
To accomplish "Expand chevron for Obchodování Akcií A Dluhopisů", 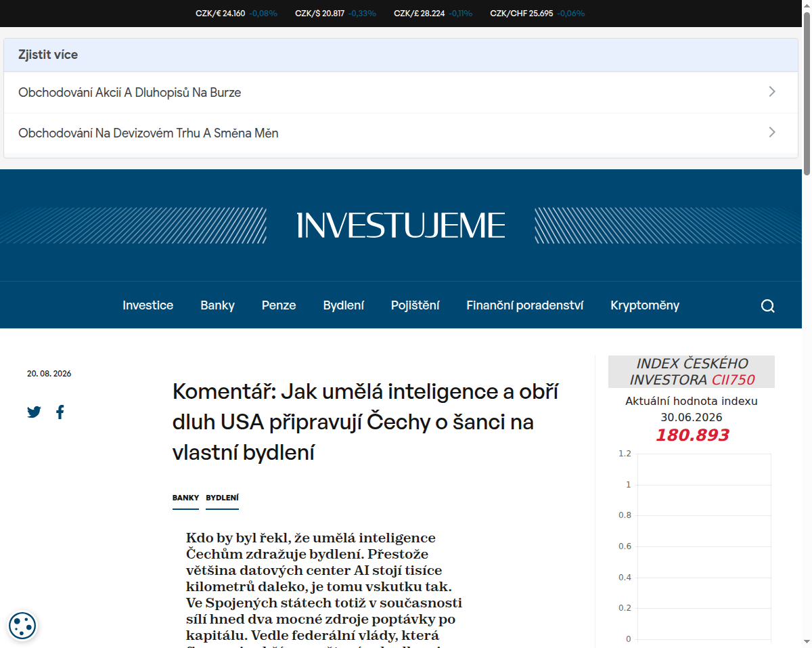I will 772,92.
